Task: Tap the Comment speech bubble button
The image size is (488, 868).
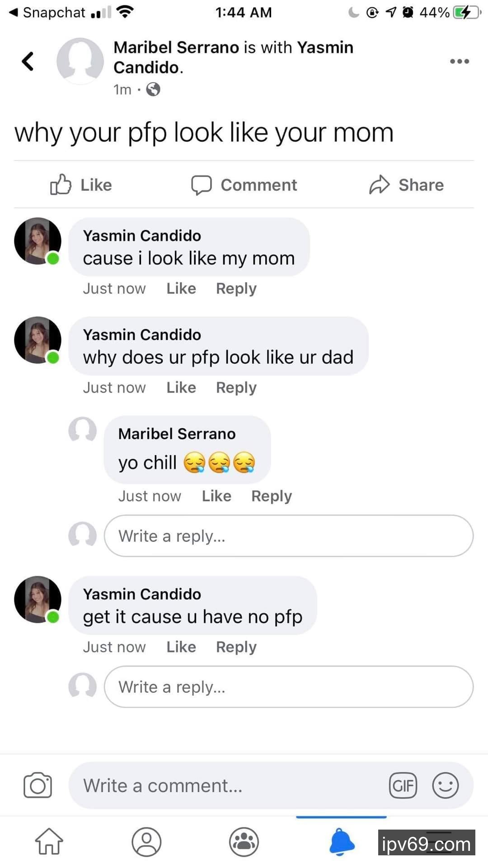Action: (x=244, y=185)
